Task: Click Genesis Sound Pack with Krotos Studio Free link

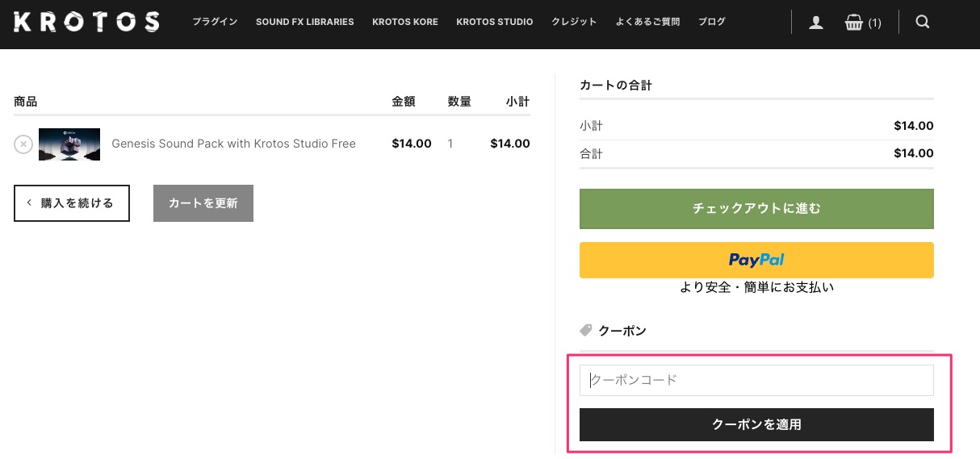Action: pyautogui.click(x=233, y=144)
